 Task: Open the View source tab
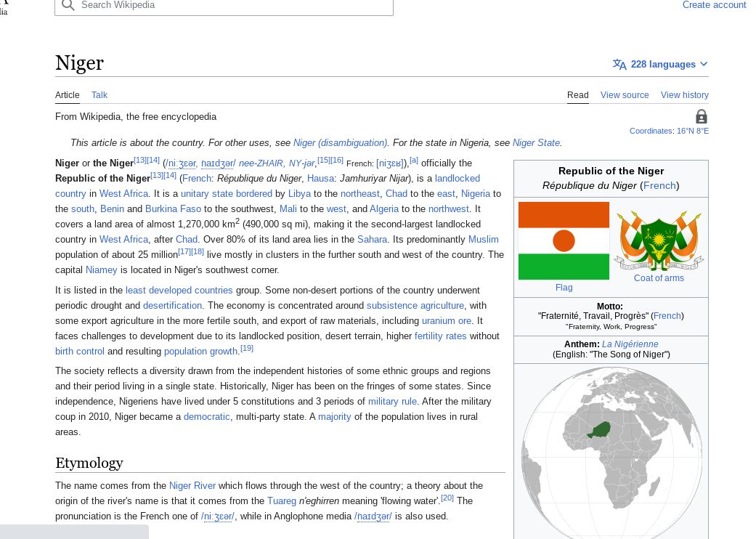coord(625,95)
